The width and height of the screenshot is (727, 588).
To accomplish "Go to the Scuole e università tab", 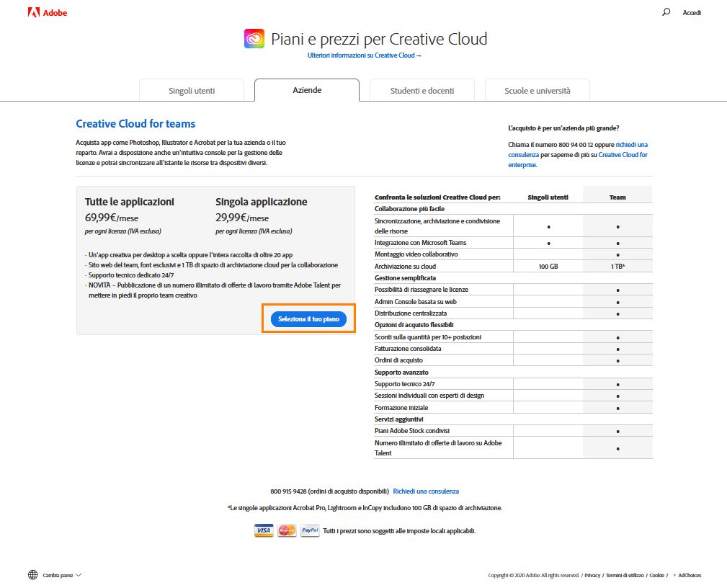I will coord(538,90).
